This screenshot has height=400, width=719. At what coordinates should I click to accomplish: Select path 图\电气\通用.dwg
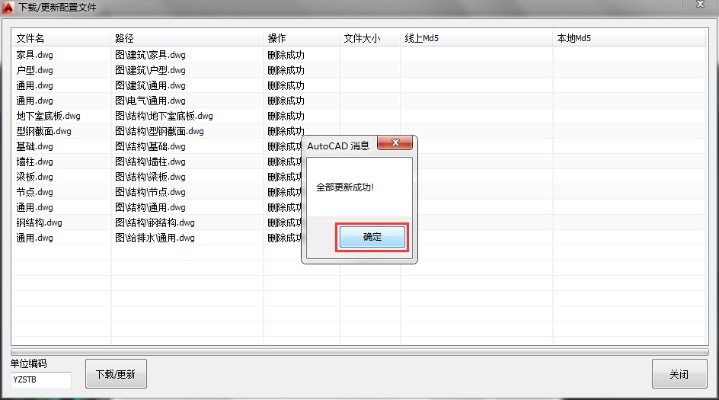[150, 100]
